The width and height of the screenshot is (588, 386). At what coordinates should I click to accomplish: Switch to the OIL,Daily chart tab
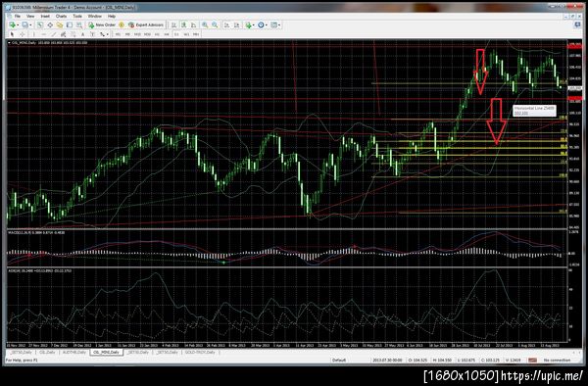(47, 353)
